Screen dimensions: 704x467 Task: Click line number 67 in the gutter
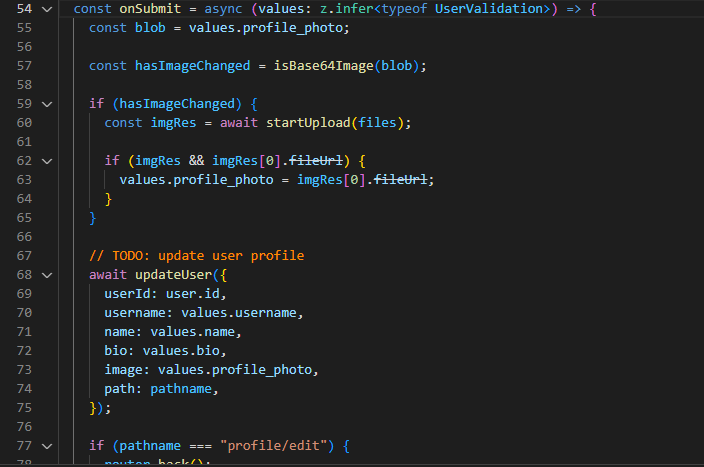(24, 256)
